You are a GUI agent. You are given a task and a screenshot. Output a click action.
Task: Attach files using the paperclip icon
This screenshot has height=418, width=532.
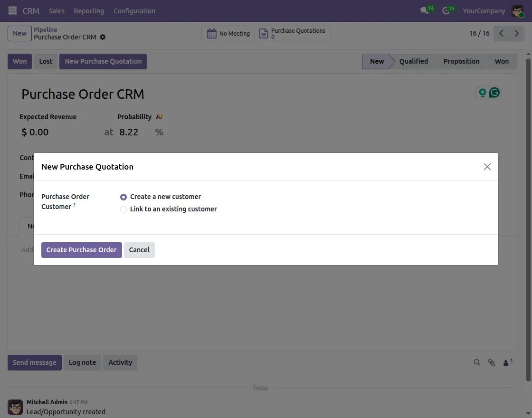491,362
